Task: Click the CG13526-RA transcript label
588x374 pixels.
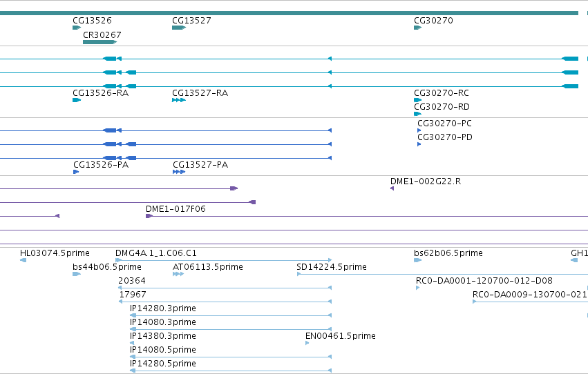Action: pos(100,93)
